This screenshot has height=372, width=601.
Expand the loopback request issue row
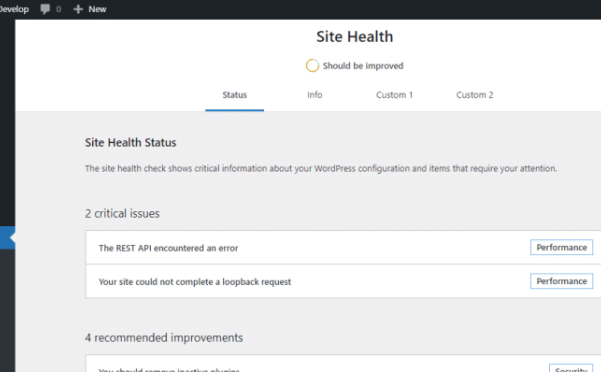tap(343, 281)
